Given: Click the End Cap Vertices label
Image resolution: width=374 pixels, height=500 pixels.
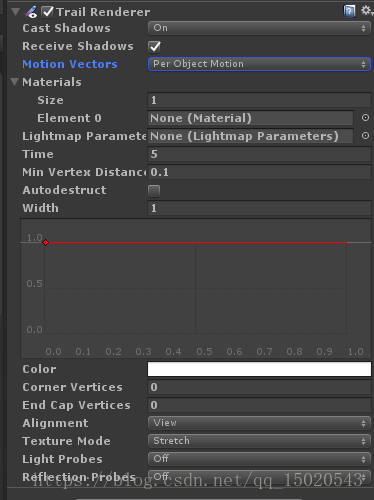Looking at the screenshot, I should [76, 405].
